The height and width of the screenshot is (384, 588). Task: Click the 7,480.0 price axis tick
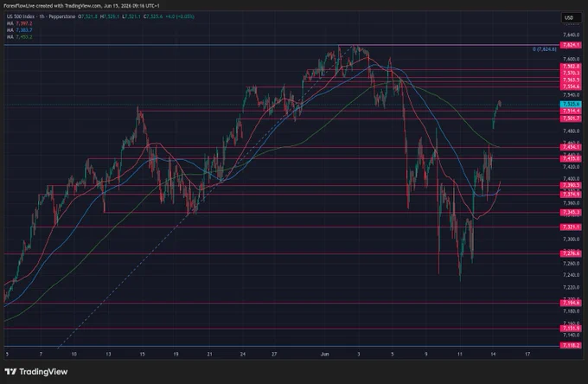pyautogui.click(x=571, y=131)
